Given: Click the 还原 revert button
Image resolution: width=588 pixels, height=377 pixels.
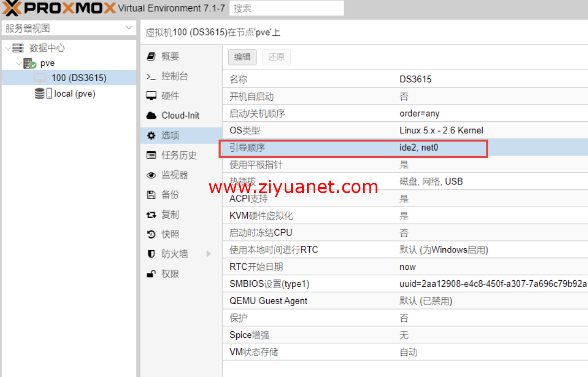Looking at the screenshot, I should pos(277,57).
